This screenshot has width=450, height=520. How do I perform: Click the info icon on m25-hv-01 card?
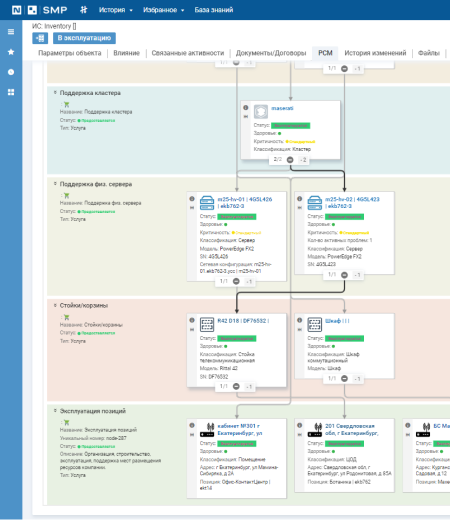[x=192, y=199]
